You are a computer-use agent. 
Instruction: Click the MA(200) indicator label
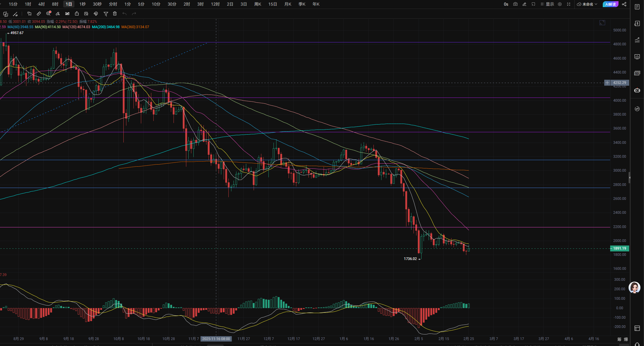pyautogui.click(x=106, y=27)
